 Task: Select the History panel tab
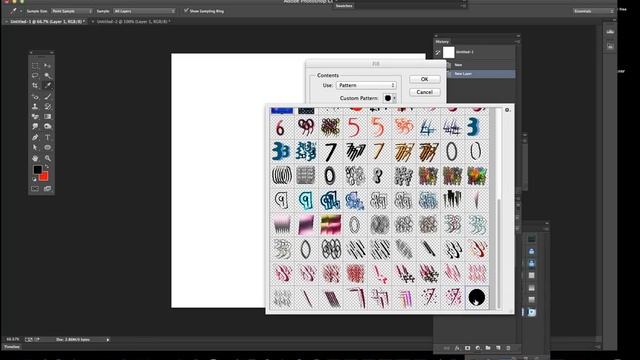coord(442,42)
